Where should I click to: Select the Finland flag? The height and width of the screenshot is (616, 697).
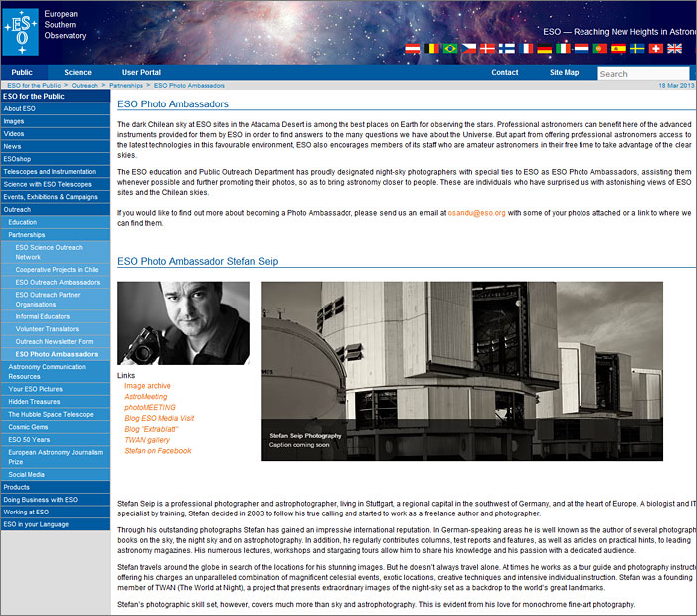[506, 49]
